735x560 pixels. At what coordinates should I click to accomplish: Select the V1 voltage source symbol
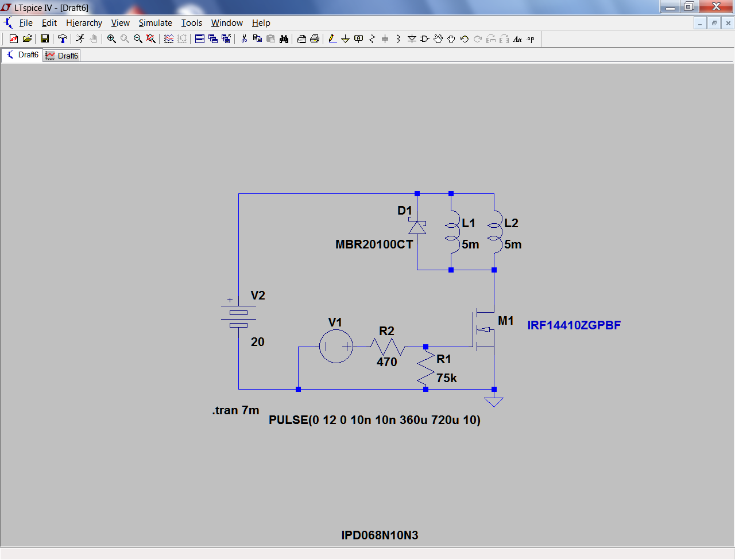pos(336,347)
